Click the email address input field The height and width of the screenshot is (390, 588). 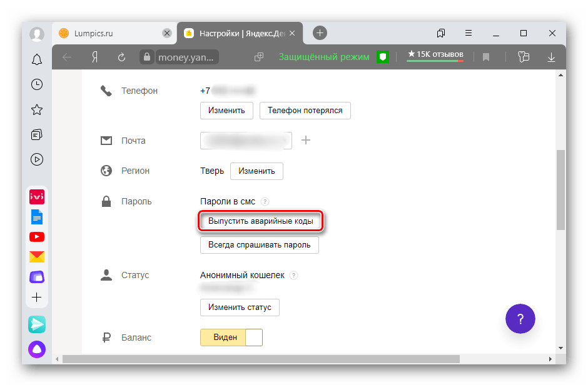[246, 141]
